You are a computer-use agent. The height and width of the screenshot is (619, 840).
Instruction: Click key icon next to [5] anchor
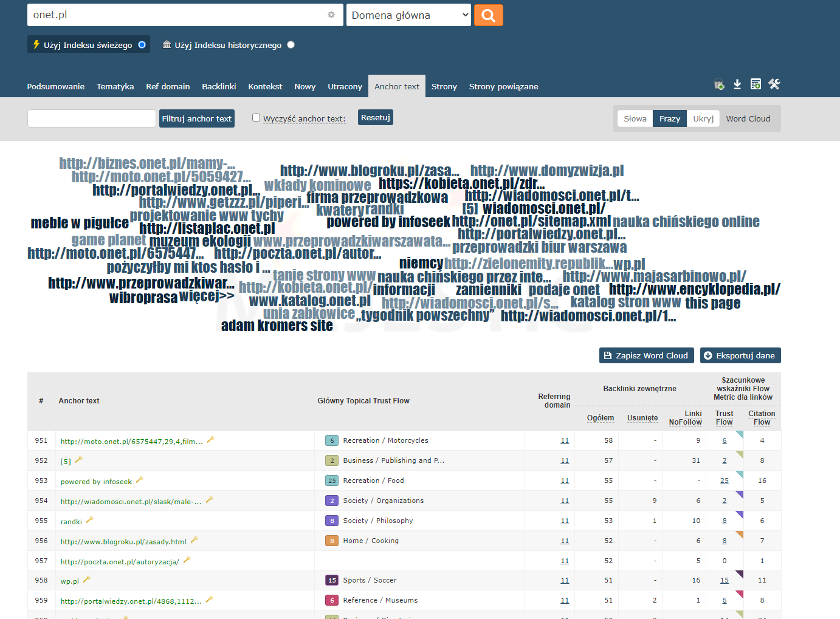78,460
